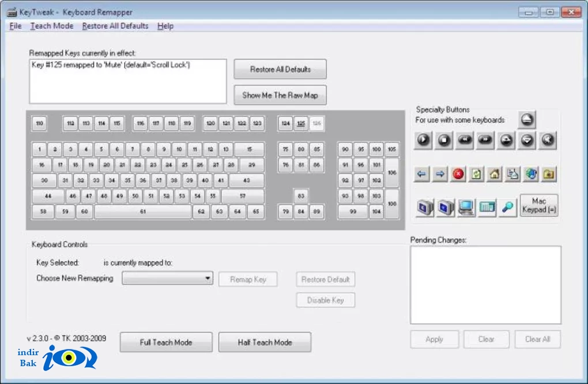Select the magnifier Search icon button
The image size is (588, 384).
507,208
